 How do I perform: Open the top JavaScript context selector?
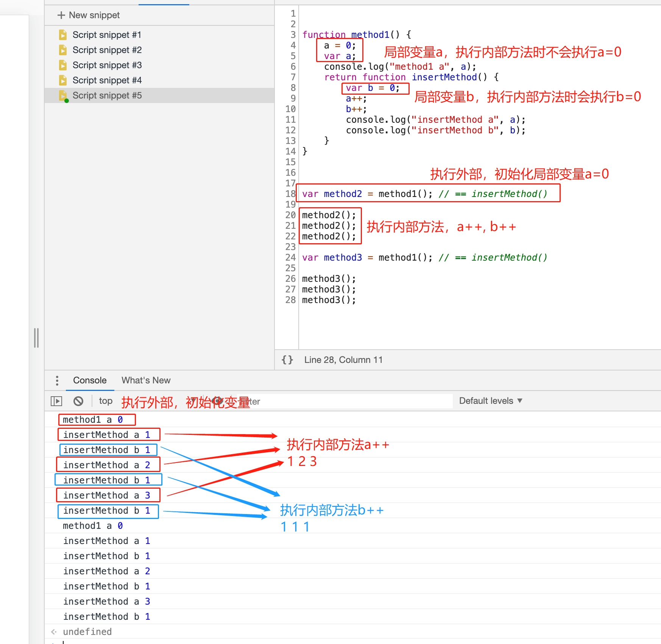pos(106,401)
